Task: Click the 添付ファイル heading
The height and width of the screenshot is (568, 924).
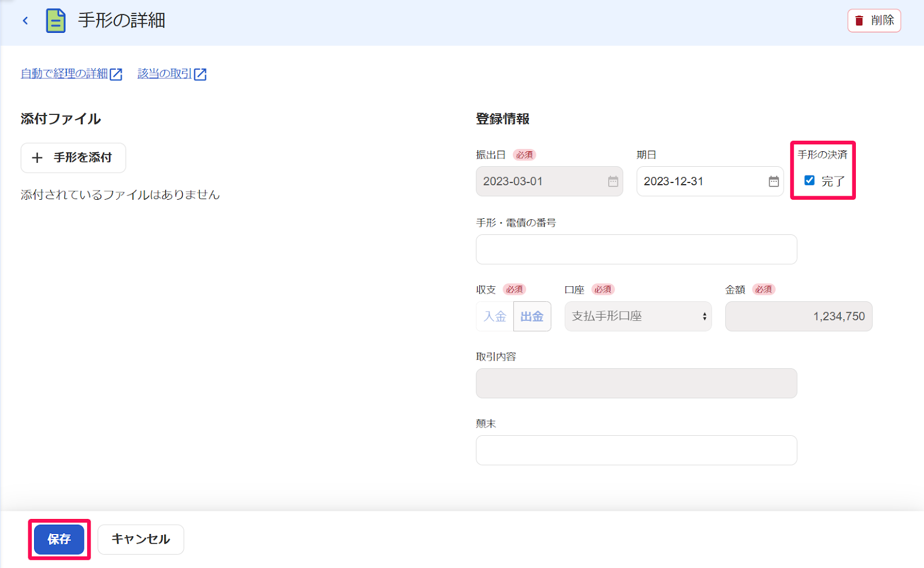Action: click(61, 119)
